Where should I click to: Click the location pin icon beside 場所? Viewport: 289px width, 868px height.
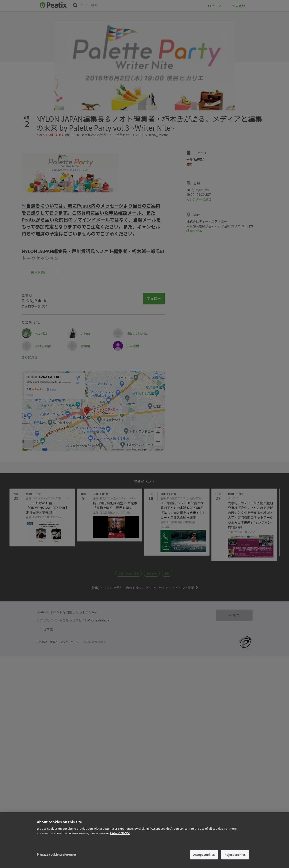tap(189, 215)
